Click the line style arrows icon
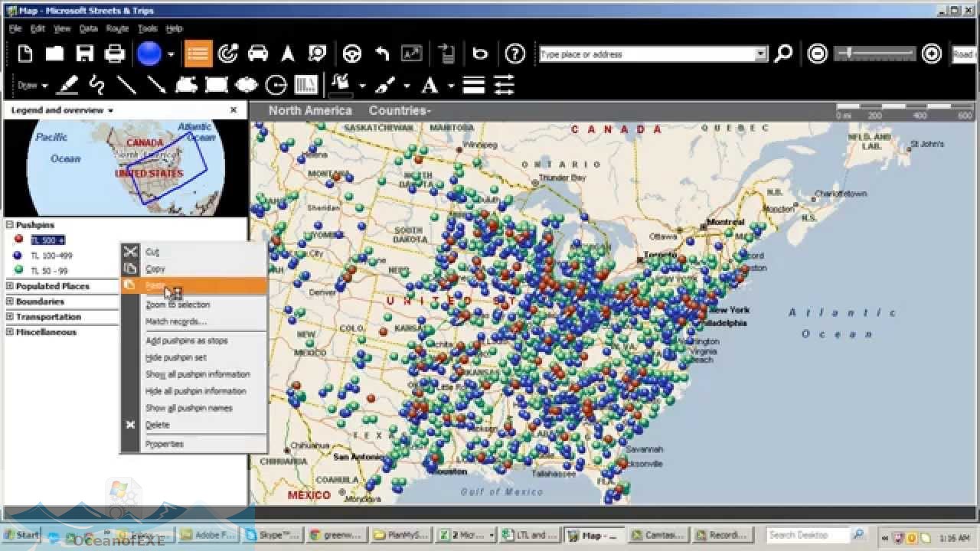 (x=504, y=85)
